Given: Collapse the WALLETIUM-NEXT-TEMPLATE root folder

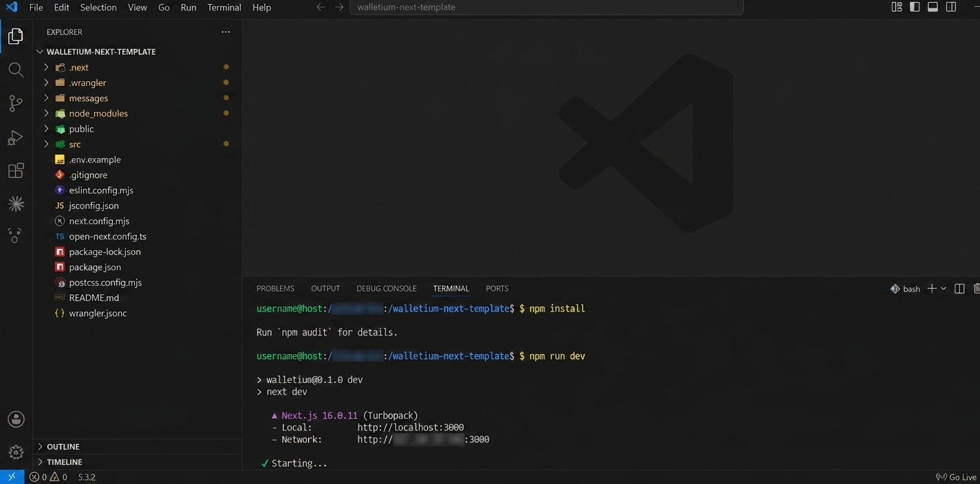Looking at the screenshot, I should point(138,52).
